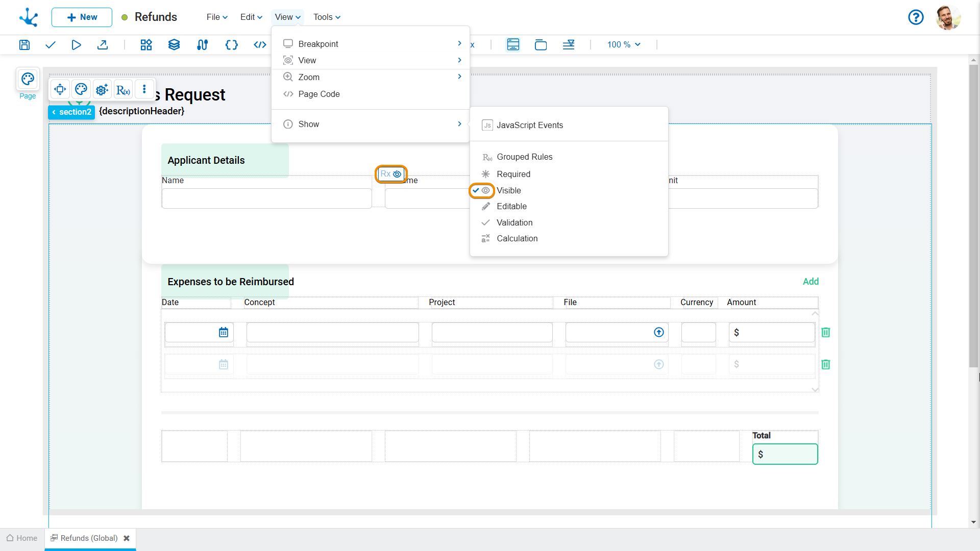Open the Page palette icon
Viewport: 980px width, 551px height.
(x=28, y=79)
